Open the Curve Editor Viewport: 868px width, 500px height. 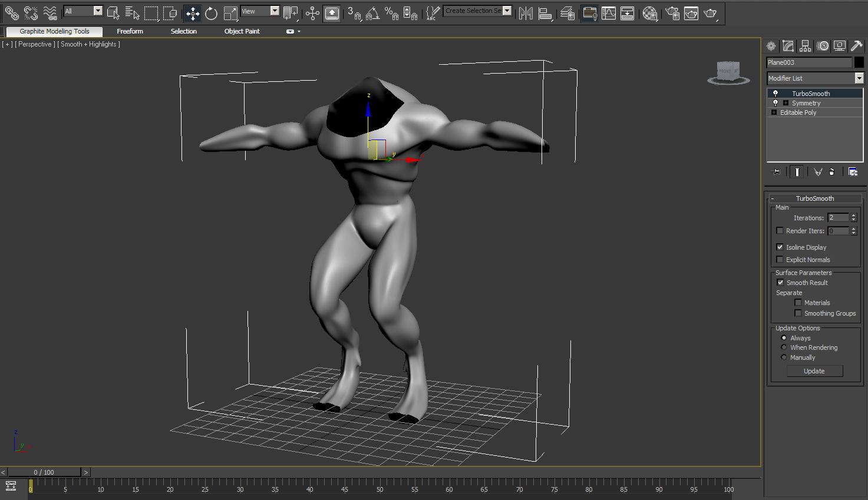[609, 12]
